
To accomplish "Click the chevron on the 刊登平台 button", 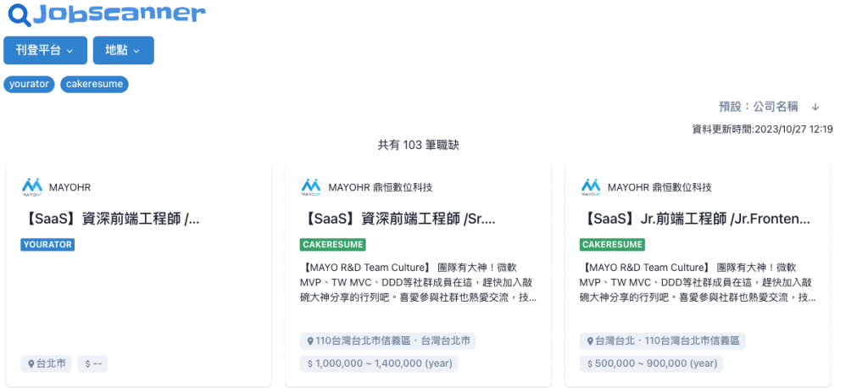I will click(x=70, y=51).
